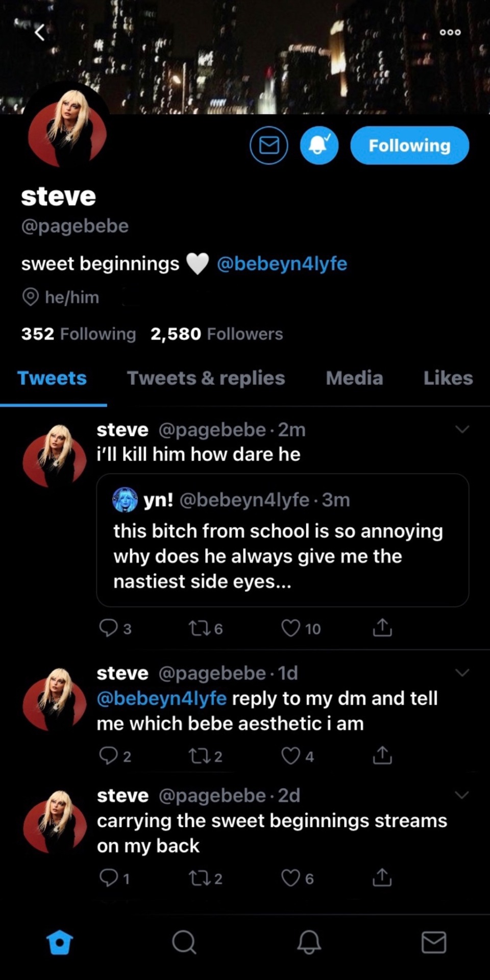Open the bottom search tab
This screenshot has width=490, height=980.
[184, 942]
